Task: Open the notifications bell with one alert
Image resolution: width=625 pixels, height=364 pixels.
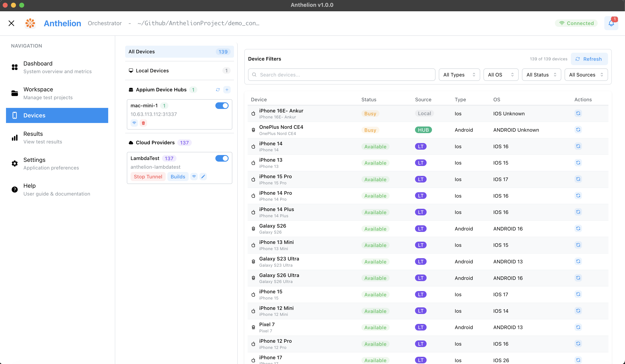Action: click(x=611, y=23)
